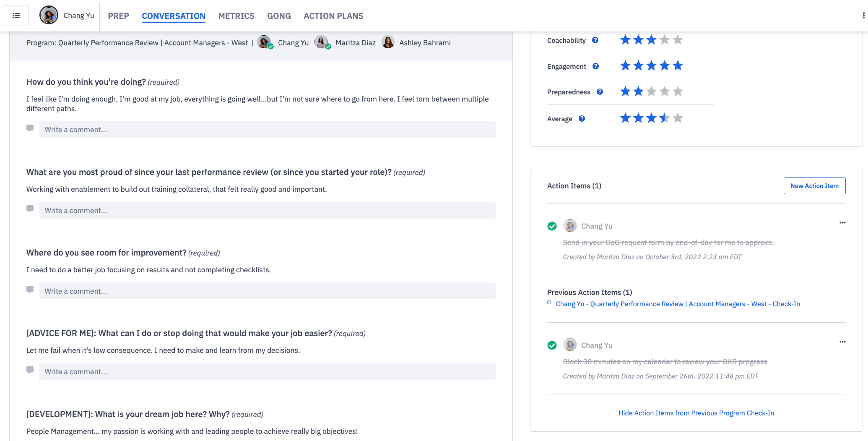Uncheck the completed OKR progress action item
This screenshot has width=868, height=441.
pyautogui.click(x=552, y=345)
